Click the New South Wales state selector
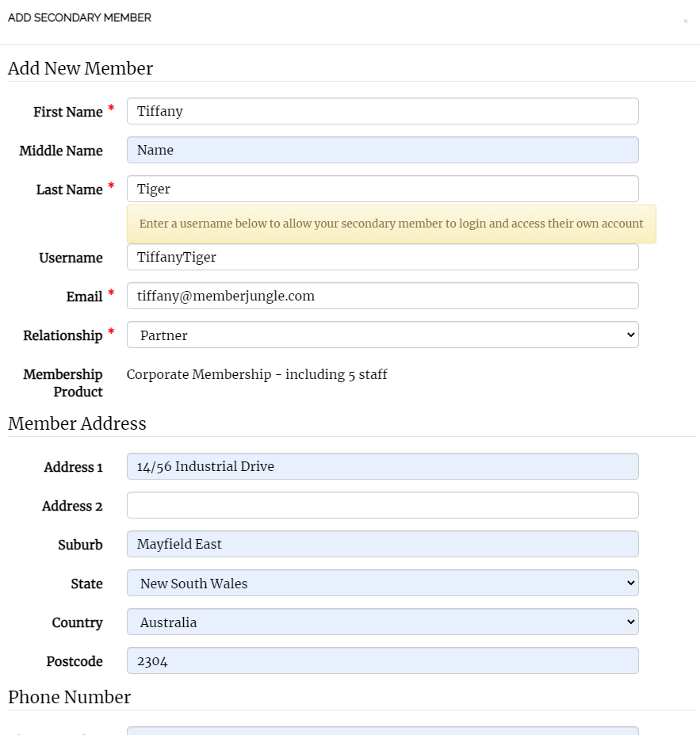The width and height of the screenshot is (700, 735). tap(382, 583)
